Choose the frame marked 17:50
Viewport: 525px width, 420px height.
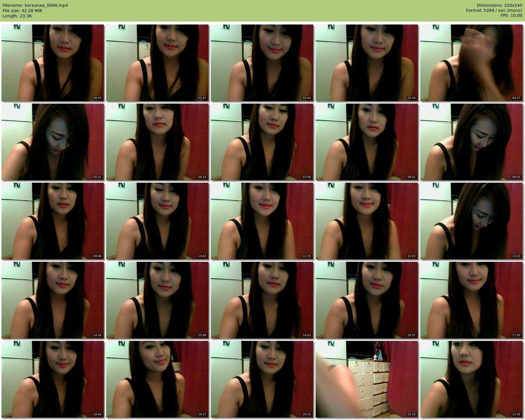[x=471, y=300]
